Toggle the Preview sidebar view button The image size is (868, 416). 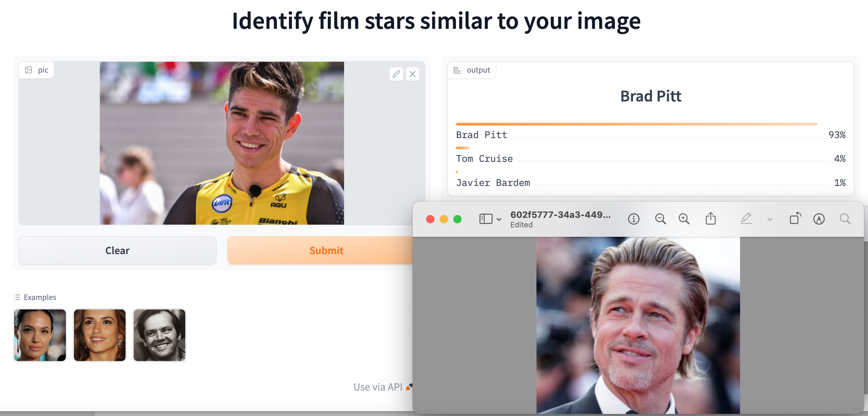click(x=486, y=219)
